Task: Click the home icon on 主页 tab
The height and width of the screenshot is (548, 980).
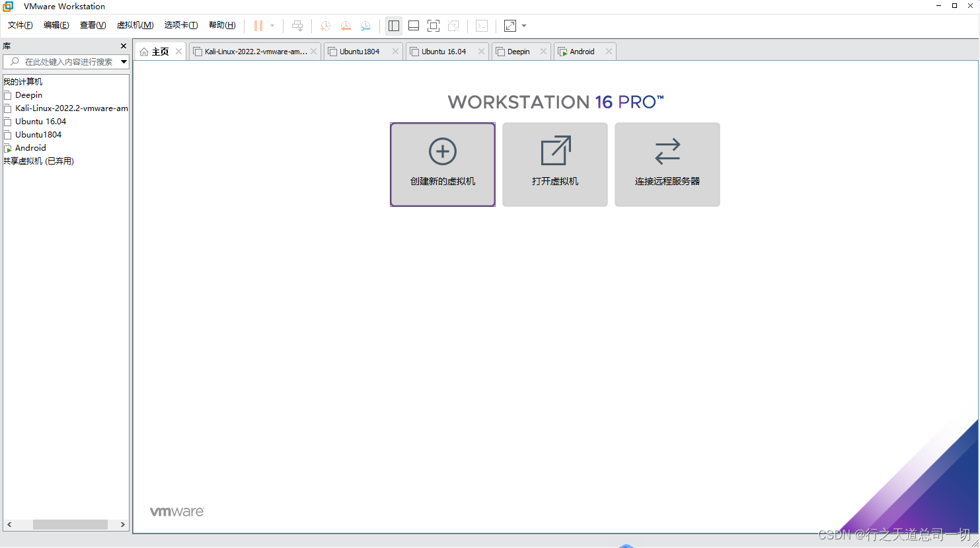Action: click(x=144, y=52)
